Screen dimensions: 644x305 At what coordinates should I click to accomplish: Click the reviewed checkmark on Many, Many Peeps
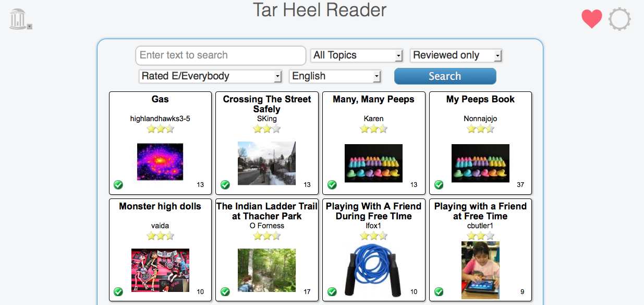tap(332, 185)
